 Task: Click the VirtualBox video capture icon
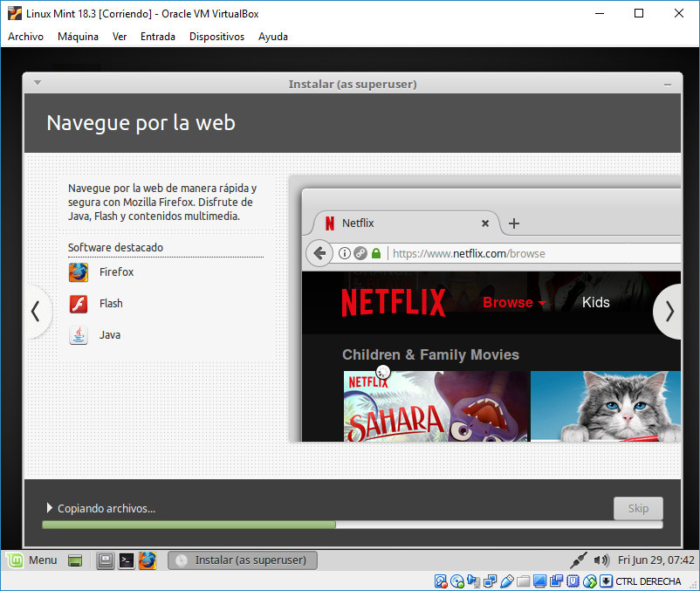(556, 581)
